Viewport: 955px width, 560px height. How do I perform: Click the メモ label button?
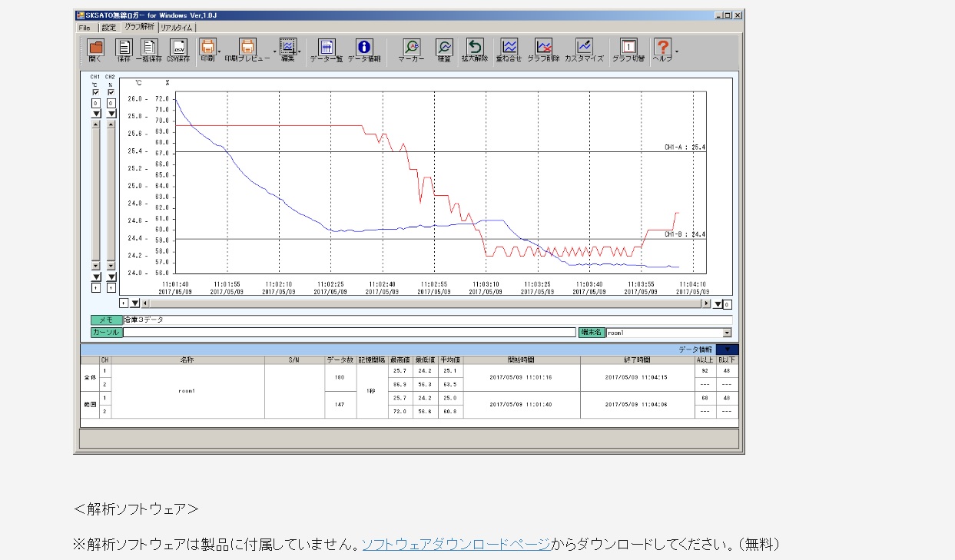pos(106,320)
